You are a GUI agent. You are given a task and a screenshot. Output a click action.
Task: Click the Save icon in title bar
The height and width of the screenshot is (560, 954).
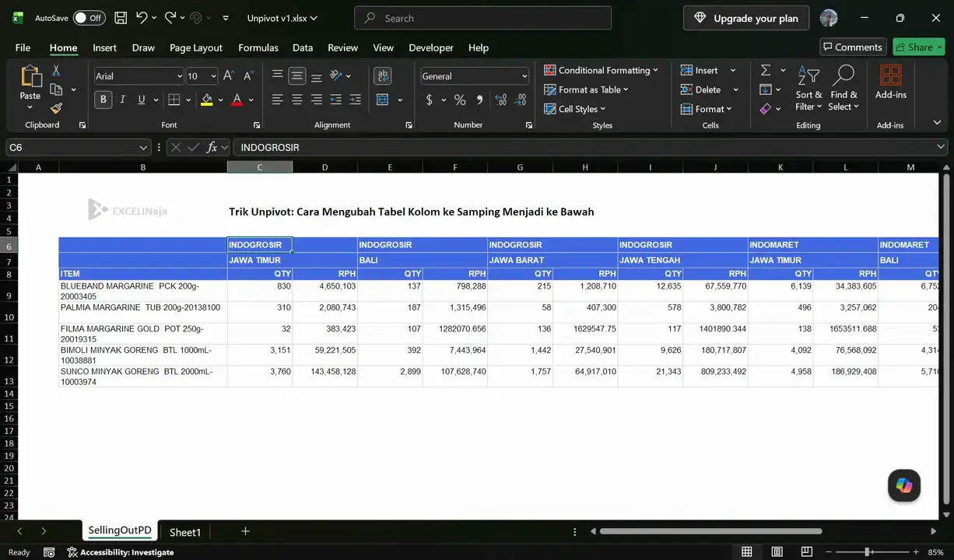121,18
